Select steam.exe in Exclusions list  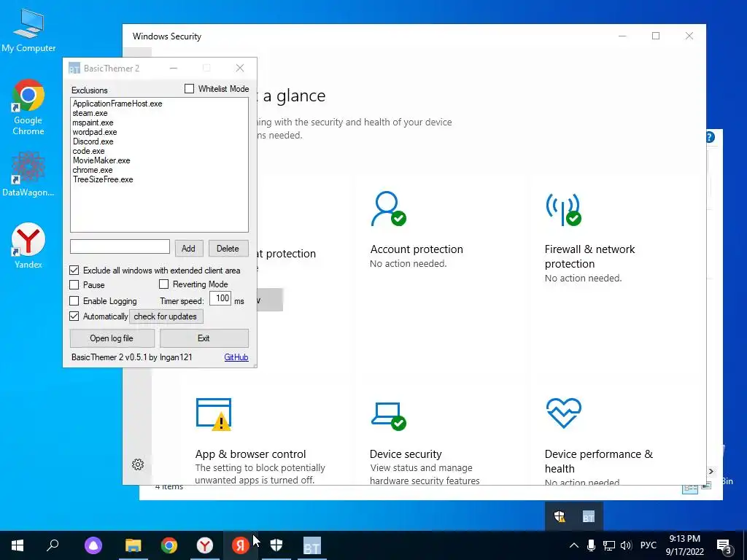tap(90, 113)
